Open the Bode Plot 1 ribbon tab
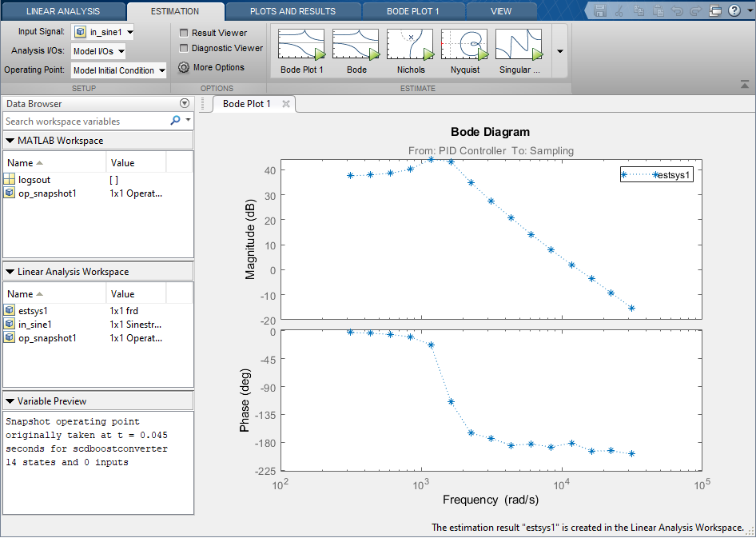The width and height of the screenshot is (756, 538). [x=412, y=11]
